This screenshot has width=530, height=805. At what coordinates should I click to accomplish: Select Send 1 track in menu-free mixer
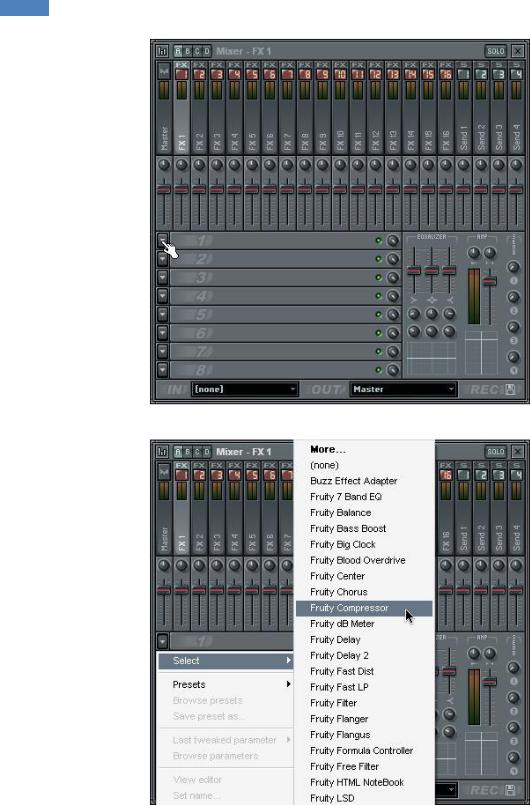(463, 107)
